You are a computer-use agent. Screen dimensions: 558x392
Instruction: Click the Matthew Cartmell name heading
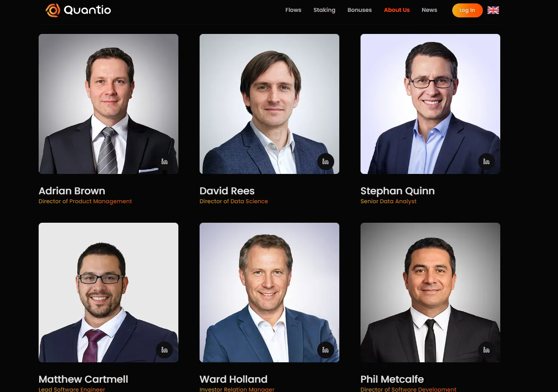click(x=83, y=379)
